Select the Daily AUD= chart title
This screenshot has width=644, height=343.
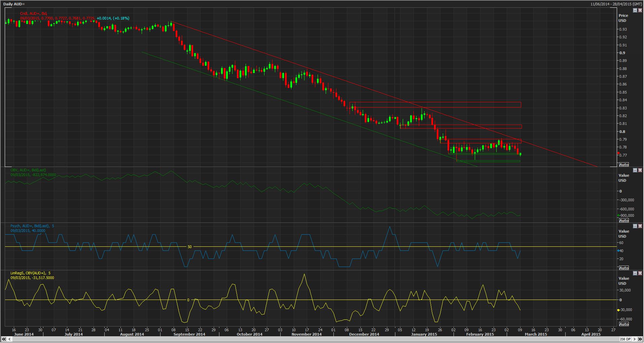click(x=14, y=4)
